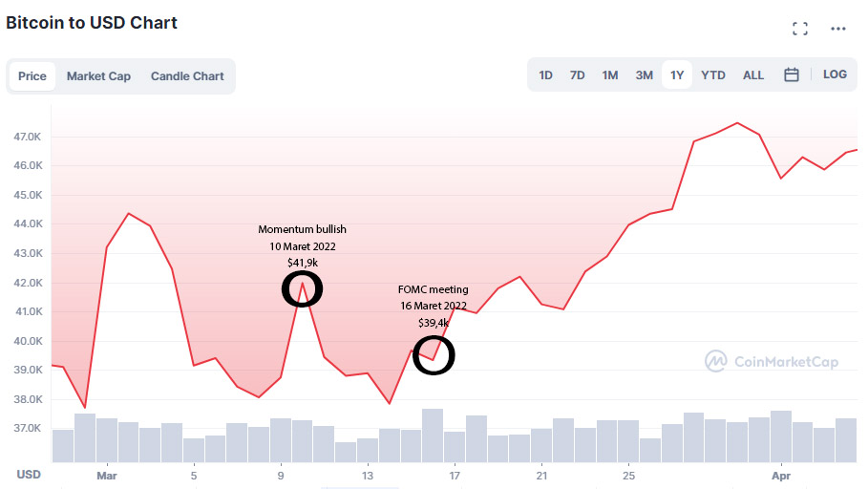Switch to the Price tab
868x489 pixels.
coord(32,76)
